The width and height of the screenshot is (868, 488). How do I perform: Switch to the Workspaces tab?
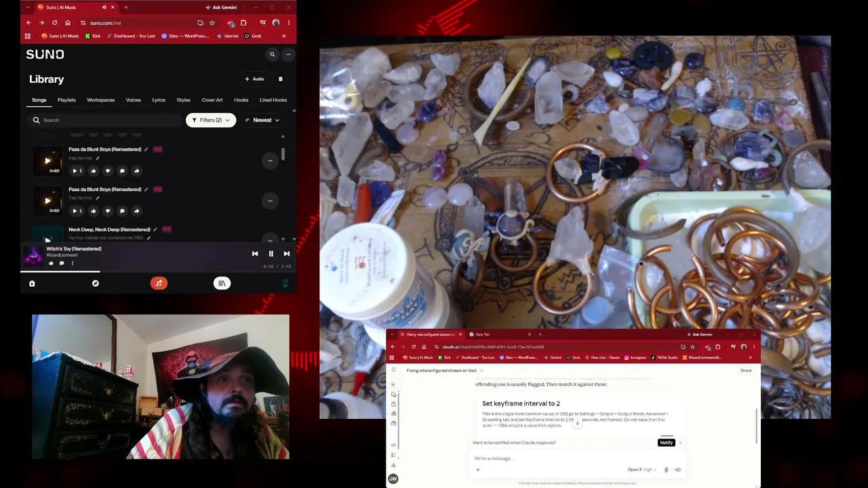100,100
